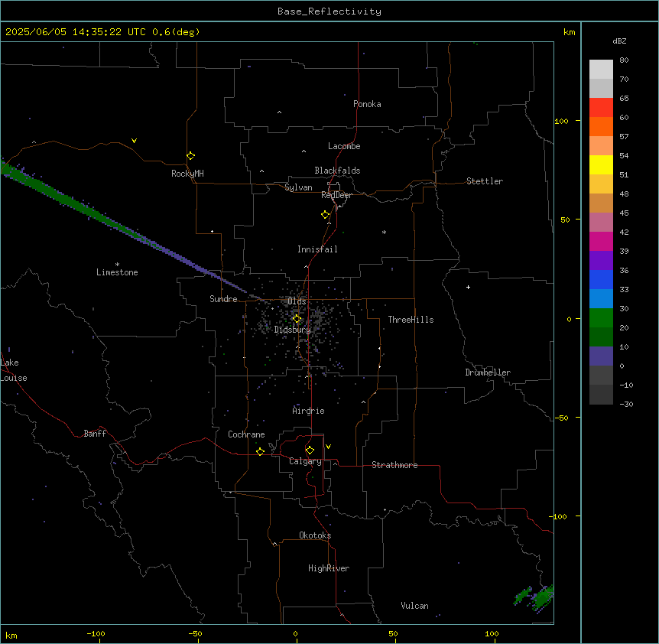Click the Calgary city label
Screen dimensions: 659x644
pyautogui.click(x=305, y=461)
